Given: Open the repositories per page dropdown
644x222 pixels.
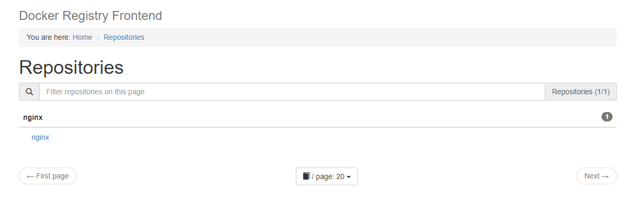Looking at the screenshot, I should click(x=327, y=176).
